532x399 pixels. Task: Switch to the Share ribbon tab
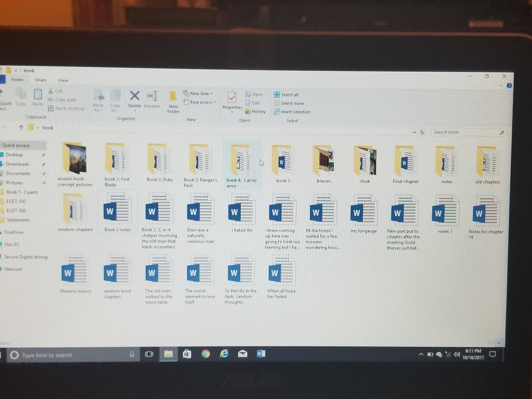[x=41, y=80]
